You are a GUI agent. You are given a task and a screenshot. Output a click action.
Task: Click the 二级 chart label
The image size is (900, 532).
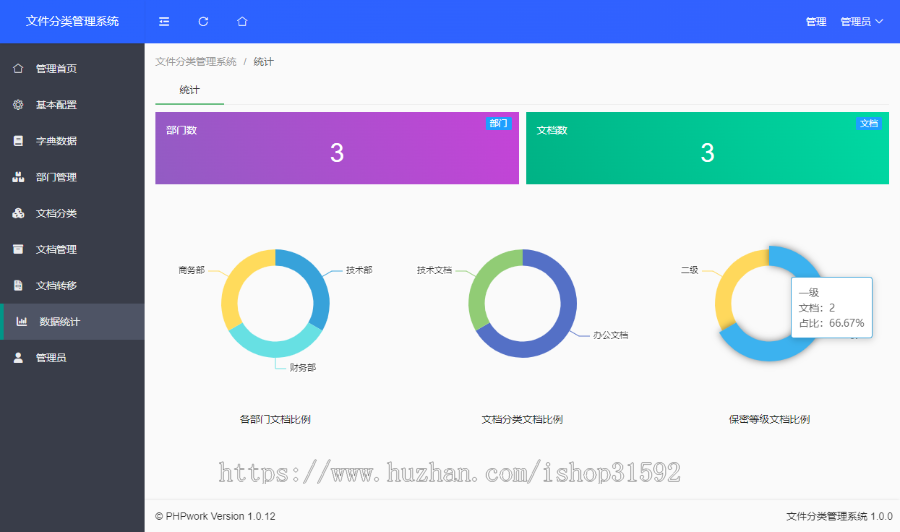pos(690,270)
